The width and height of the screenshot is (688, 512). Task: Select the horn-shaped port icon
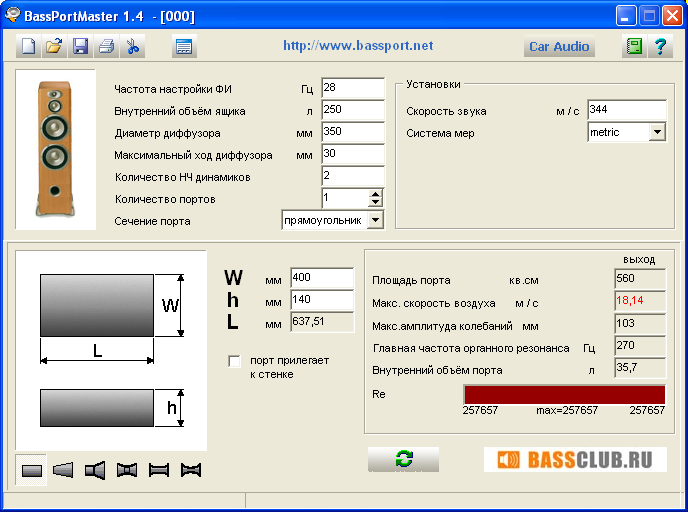(x=95, y=470)
